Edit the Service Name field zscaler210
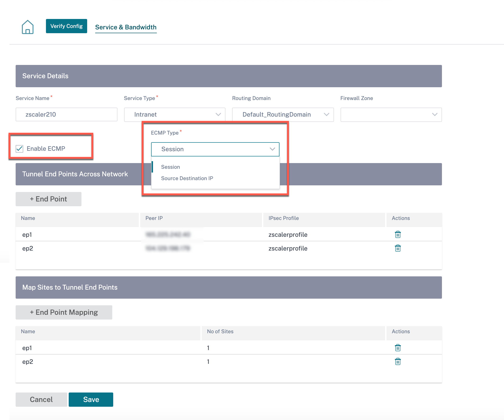 coord(67,114)
